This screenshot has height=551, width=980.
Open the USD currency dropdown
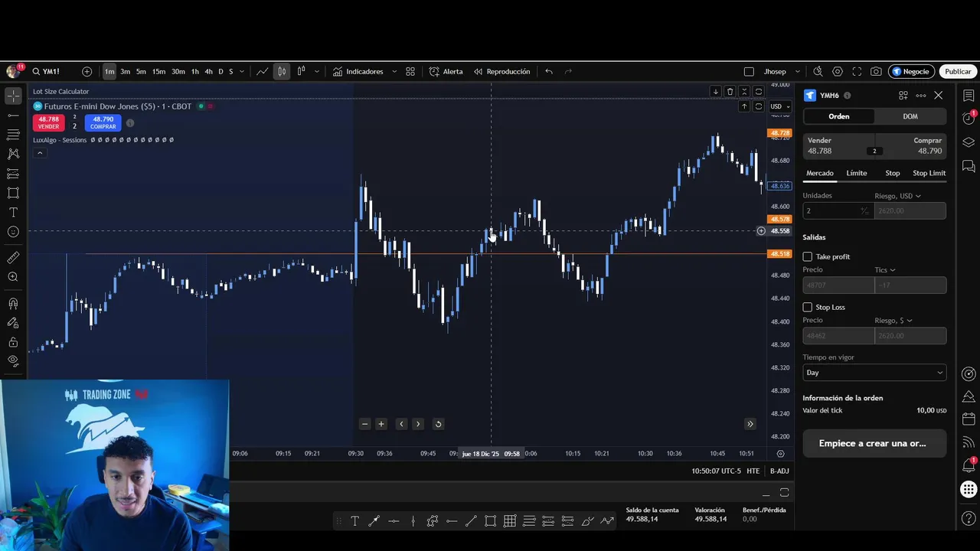(780, 106)
